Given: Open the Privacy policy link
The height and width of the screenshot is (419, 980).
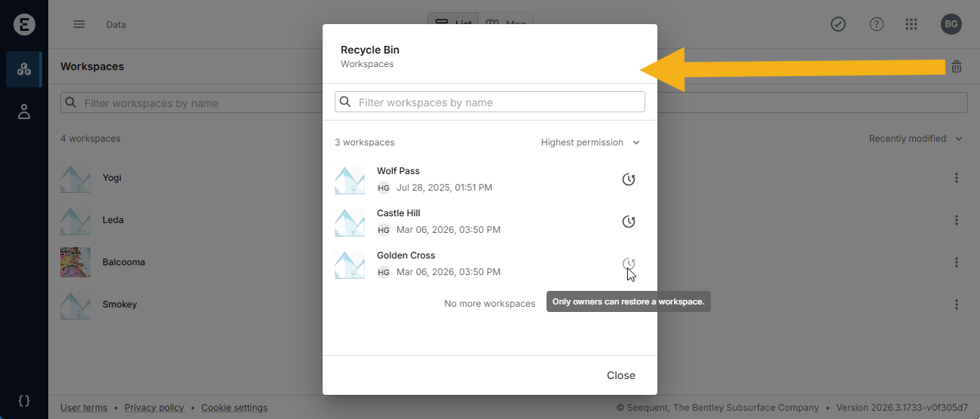Looking at the screenshot, I should click(154, 408).
